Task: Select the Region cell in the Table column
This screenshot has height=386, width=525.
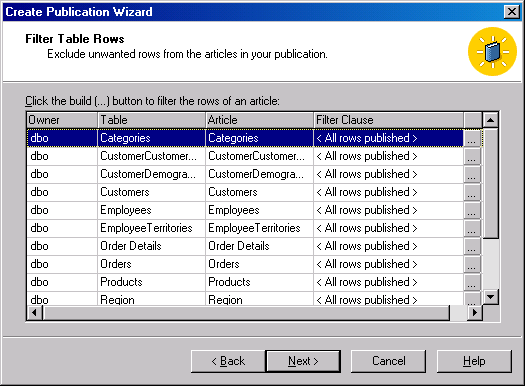Action: click(x=151, y=299)
